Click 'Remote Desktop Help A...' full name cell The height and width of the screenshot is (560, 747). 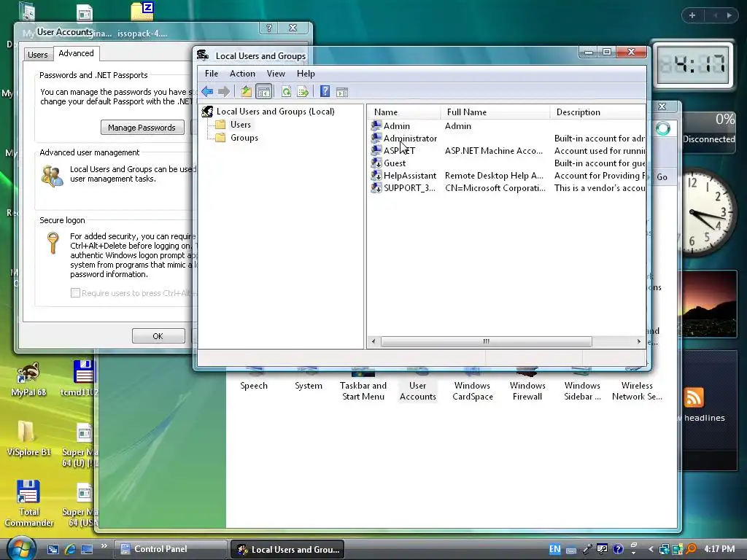494,175
